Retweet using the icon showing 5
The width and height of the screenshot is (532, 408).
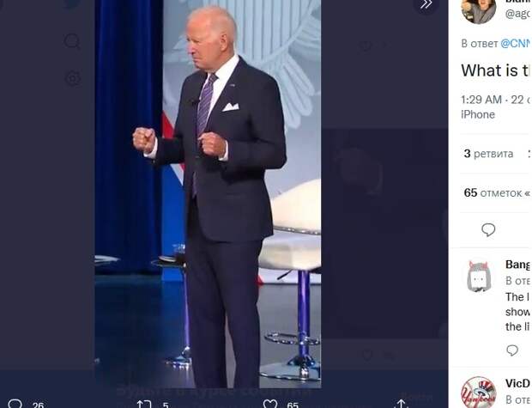tap(144, 405)
